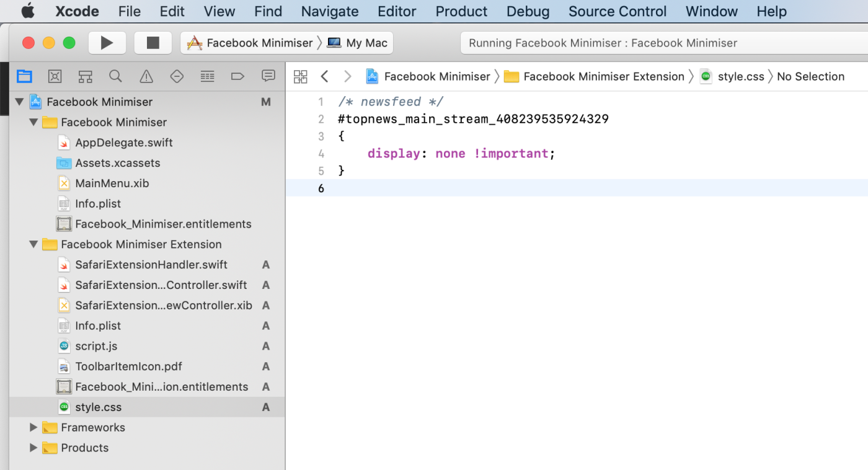The width and height of the screenshot is (868, 470).
Task: Open the Project navigator folder icon
Action: coord(24,76)
